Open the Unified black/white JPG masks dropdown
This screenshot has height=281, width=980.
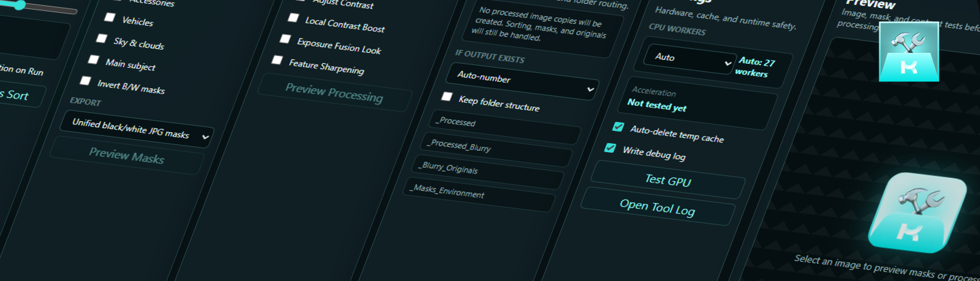[136, 129]
